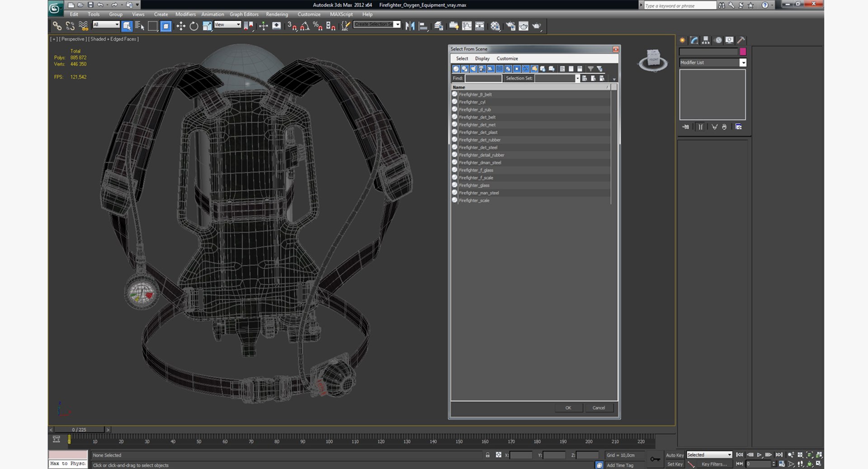
Task: Open the Material Editor icon
Action: pos(495,26)
